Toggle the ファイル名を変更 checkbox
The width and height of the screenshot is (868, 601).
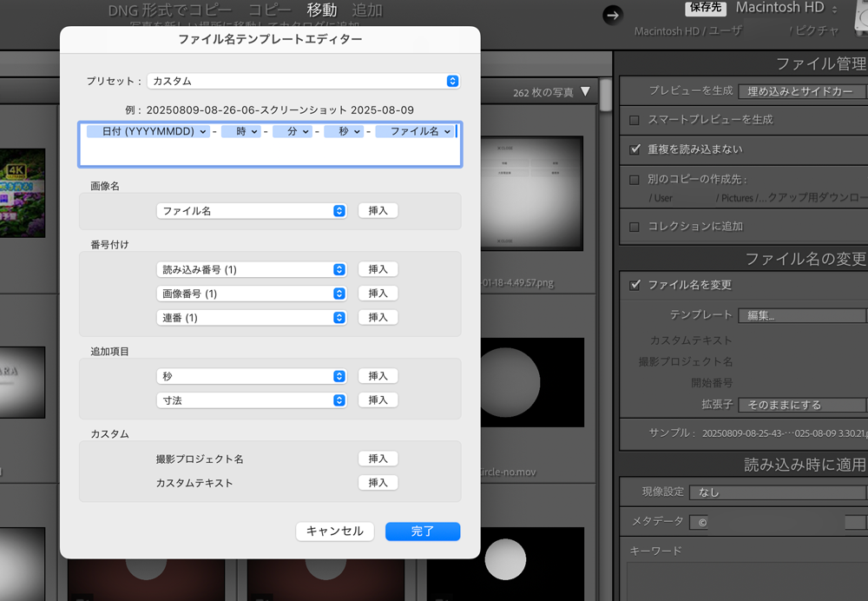(635, 285)
